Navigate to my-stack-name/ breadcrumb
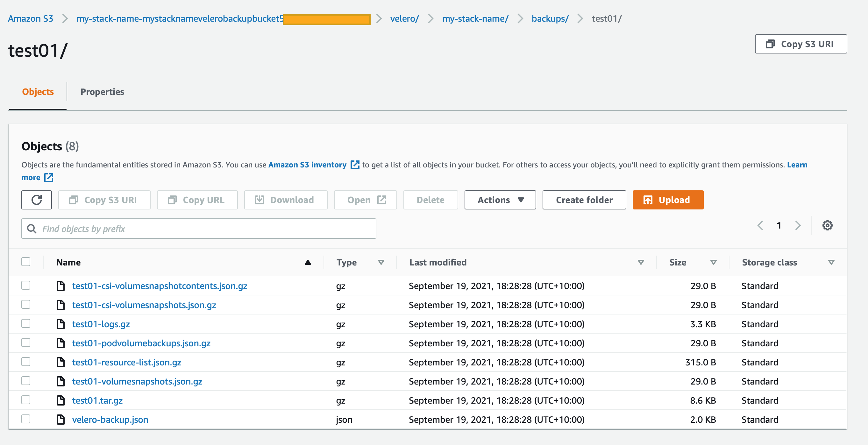Viewport: 868px width, 445px height. [475, 18]
